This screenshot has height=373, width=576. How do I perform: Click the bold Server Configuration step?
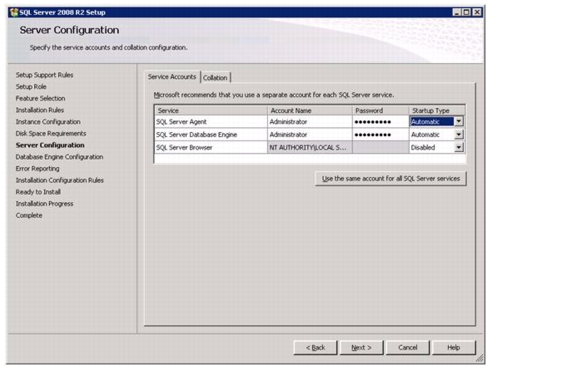pos(50,145)
